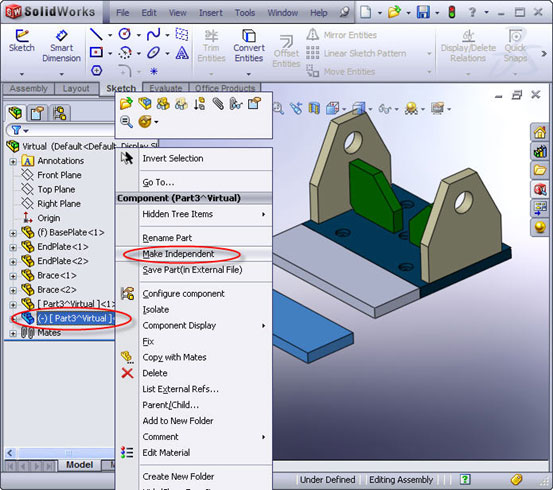Expand the EndPlate<1> component node
553x490 pixels.
pyautogui.click(x=13, y=248)
